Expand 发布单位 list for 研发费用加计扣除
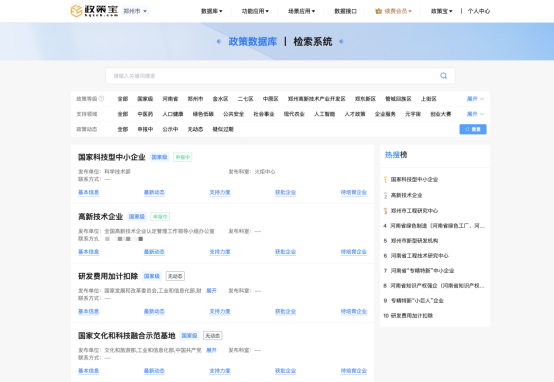Screen dimensions: 554x382 coord(211,290)
